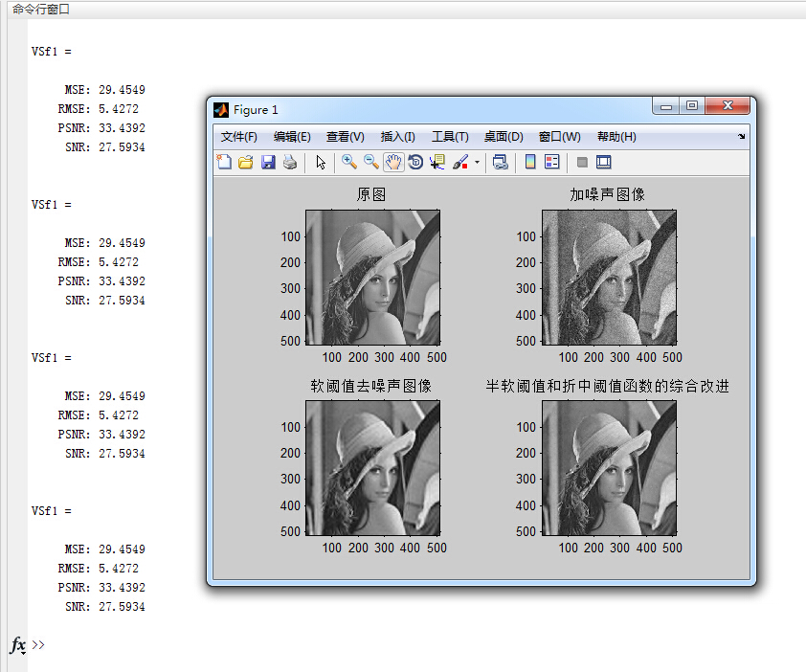This screenshot has width=806, height=672.
Task: Open the 帮助(H) menu
Action: click(x=616, y=137)
